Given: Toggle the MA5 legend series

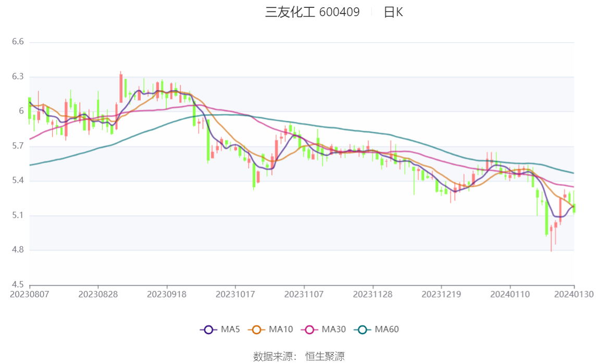Looking at the screenshot, I should (220, 329).
